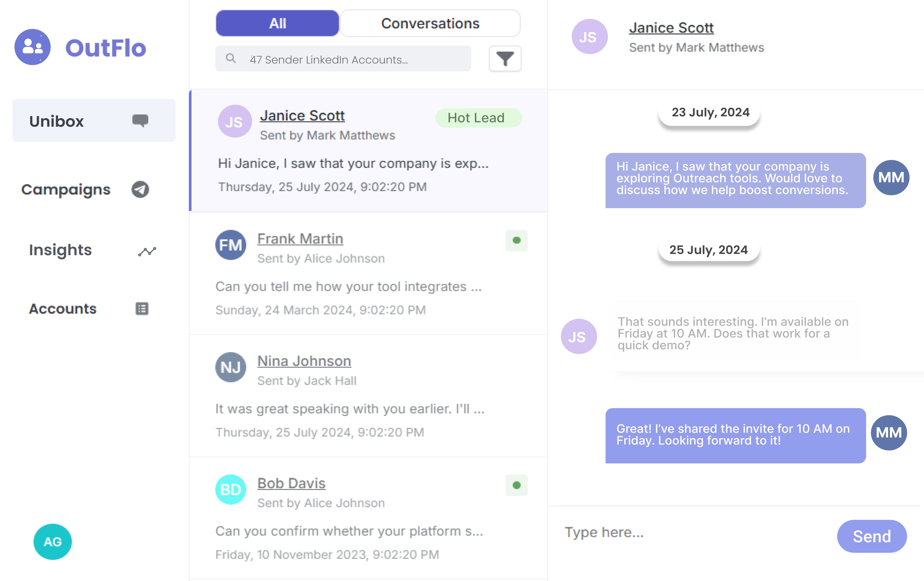Select the All tab
Viewport: 924px width, 581px height.
pos(277,23)
